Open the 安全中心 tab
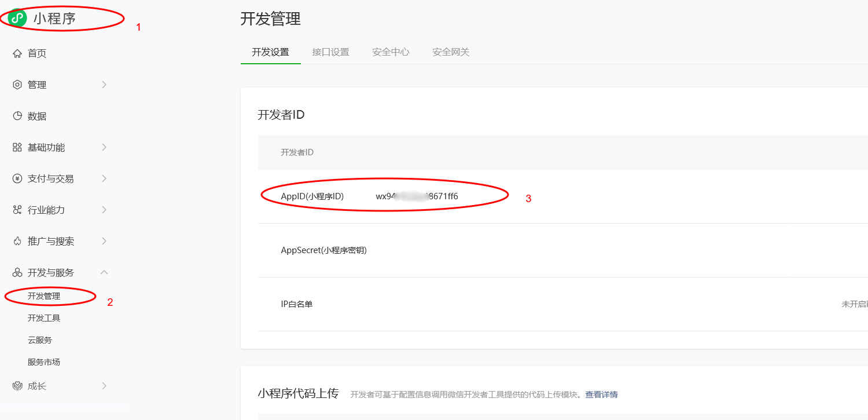868x420 pixels. pyautogui.click(x=391, y=52)
